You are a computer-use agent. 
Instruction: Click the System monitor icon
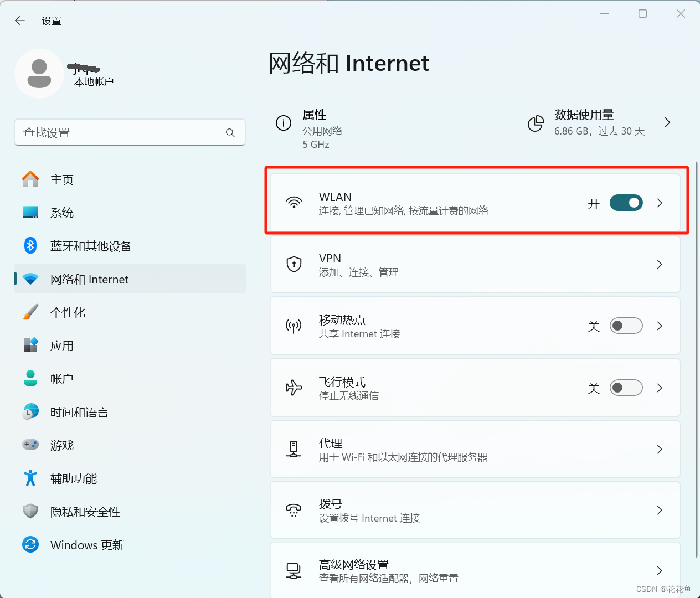(30, 213)
